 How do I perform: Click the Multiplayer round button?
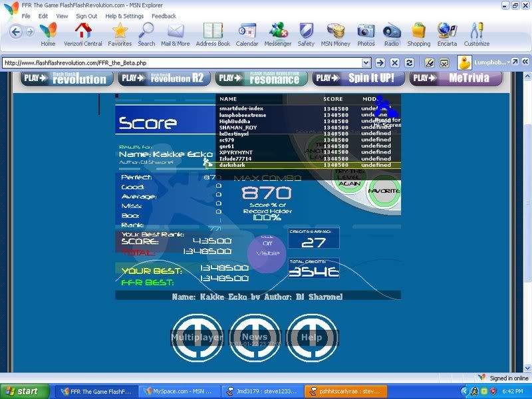(x=197, y=337)
